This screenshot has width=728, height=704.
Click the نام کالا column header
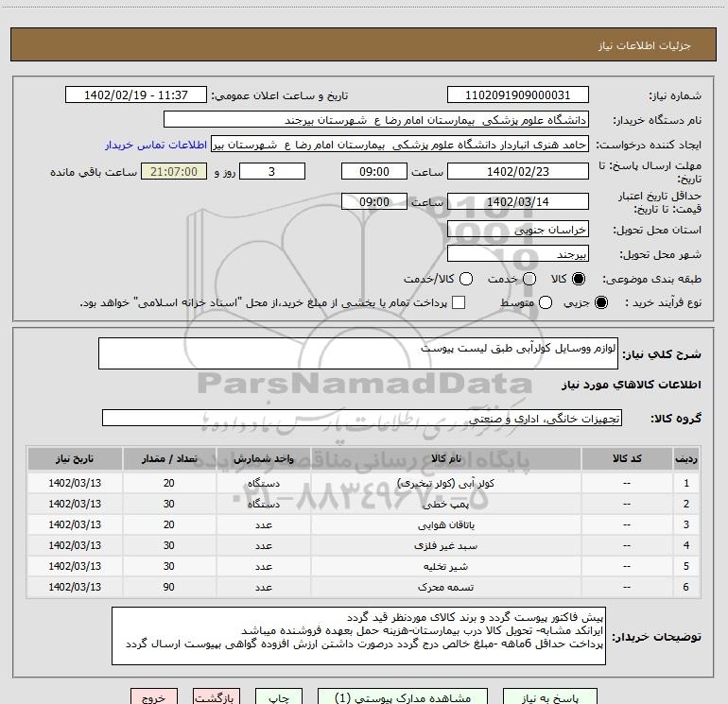[x=445, y=458]
